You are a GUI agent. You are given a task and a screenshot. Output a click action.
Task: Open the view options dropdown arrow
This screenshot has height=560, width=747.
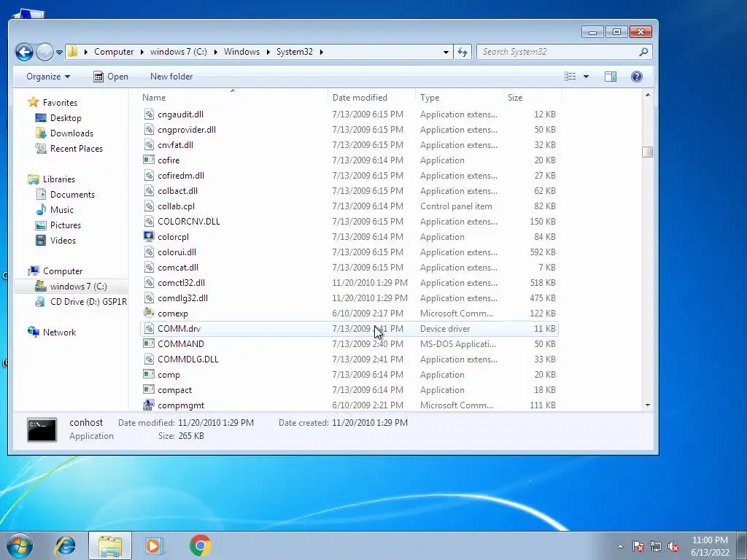click(x=586, y=77)
